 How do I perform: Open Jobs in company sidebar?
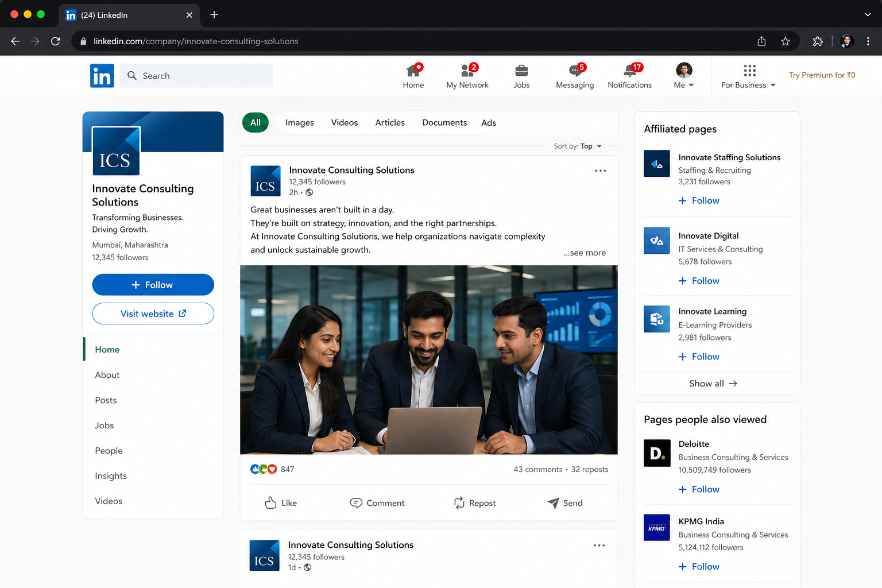point(105,425)
